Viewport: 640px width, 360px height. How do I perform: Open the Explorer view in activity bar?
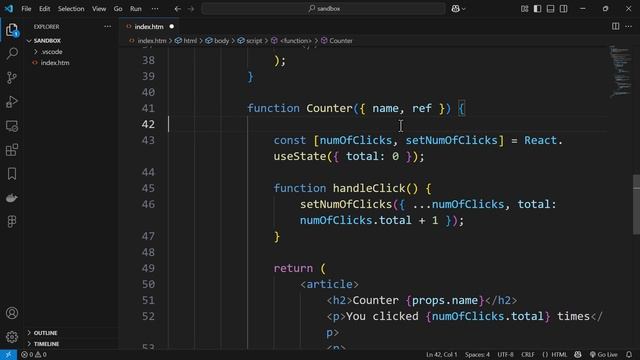pos(12,30)
